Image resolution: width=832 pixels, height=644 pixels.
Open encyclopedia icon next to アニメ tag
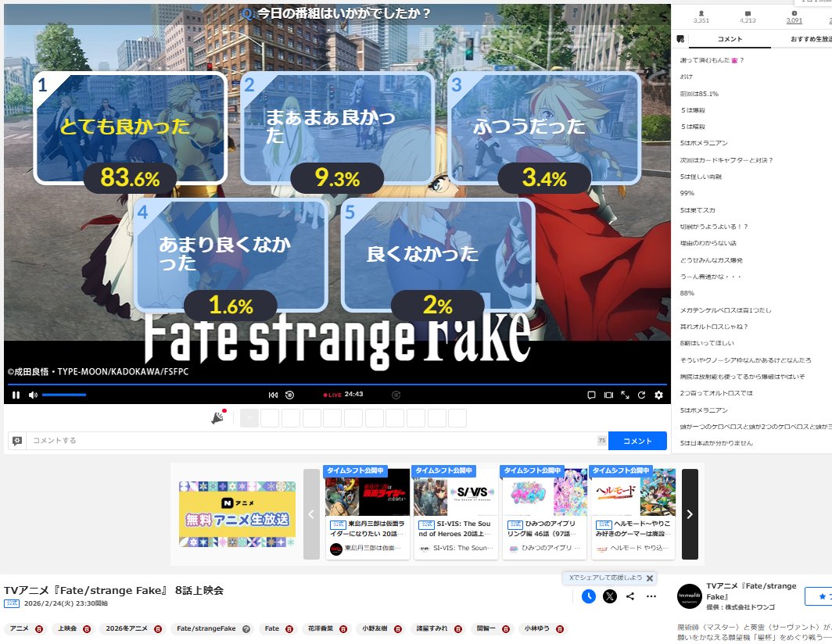[x=39, y=629]
